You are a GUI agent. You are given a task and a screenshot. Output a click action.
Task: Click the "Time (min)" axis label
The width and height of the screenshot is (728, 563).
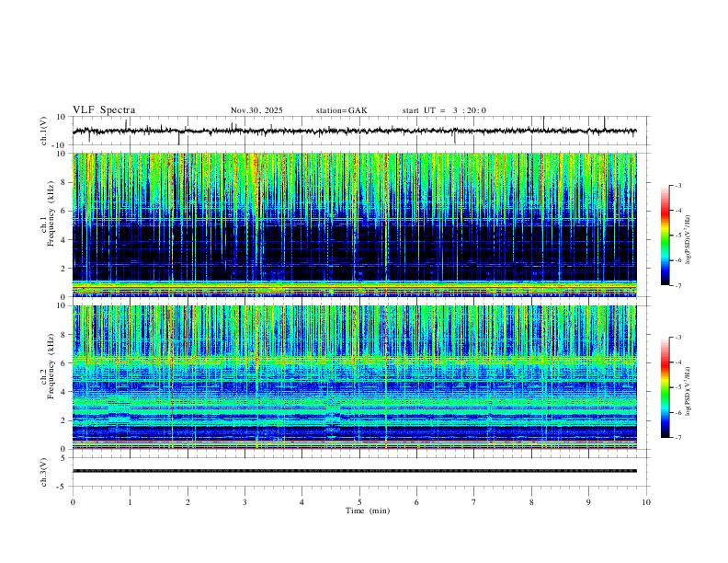(x=368, y=511)
